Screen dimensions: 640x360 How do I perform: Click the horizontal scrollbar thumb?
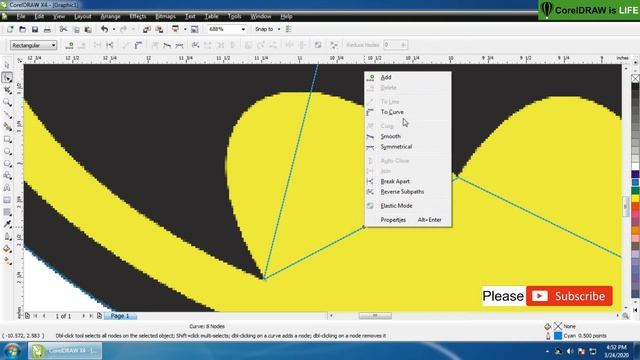click(375, 316)
